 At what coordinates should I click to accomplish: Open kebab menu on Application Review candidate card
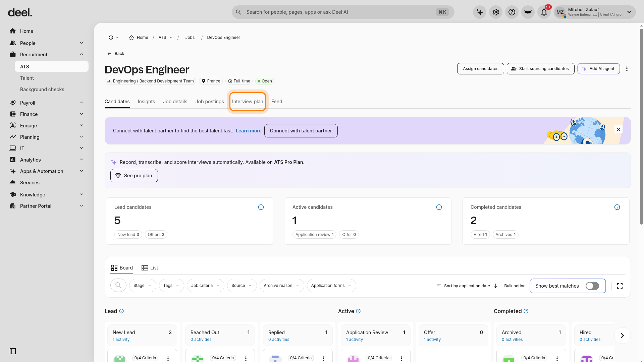[401, 358]
